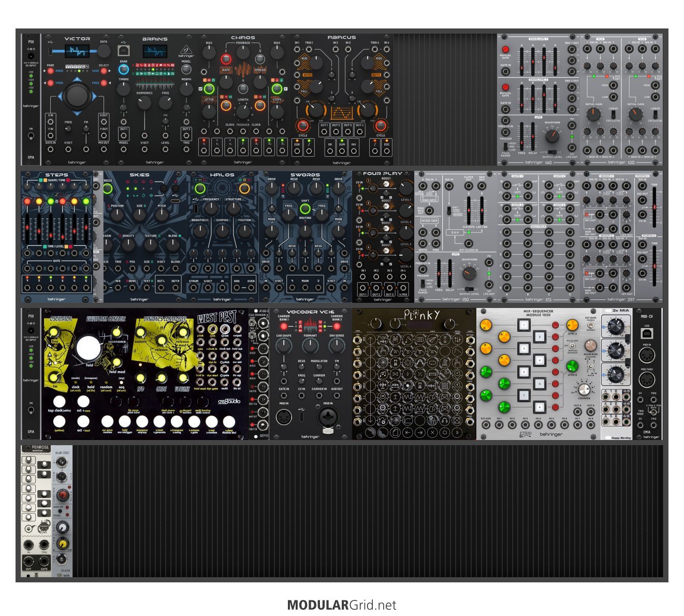Click the page document icon on Plinky
Viewport: 684px width, 616px height.
pyautogui.click(x=395, y=432)
